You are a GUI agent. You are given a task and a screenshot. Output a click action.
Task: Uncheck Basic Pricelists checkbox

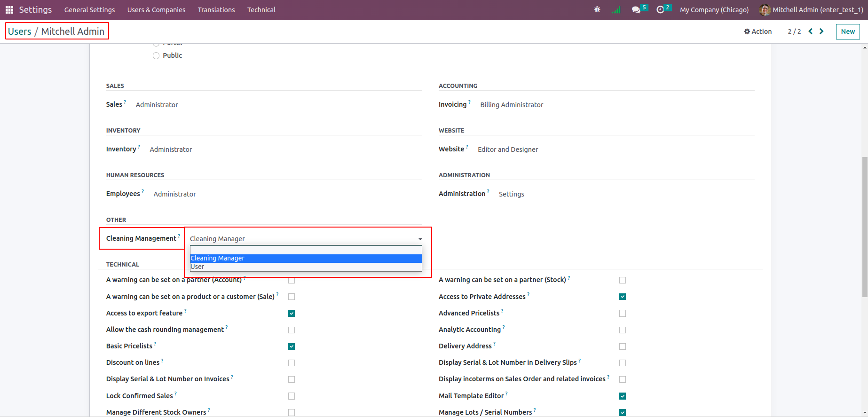pos(292,346)
